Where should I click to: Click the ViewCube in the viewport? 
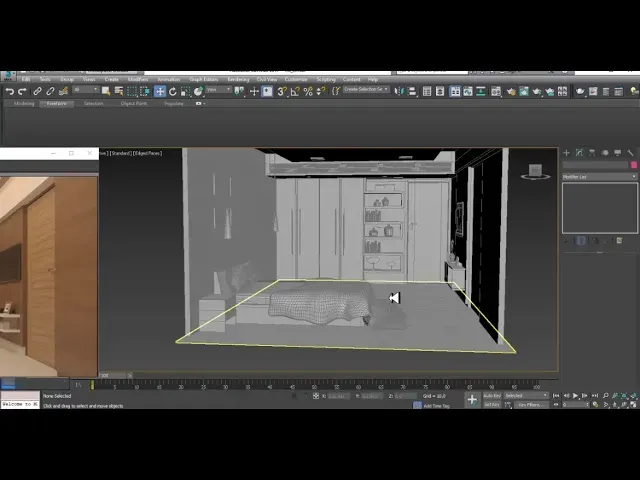tap(536, 172)
